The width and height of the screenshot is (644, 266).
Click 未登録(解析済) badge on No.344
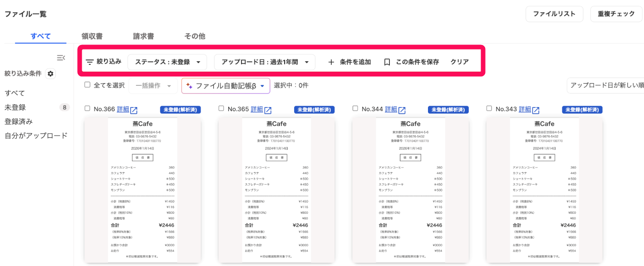tap(448, 110)
